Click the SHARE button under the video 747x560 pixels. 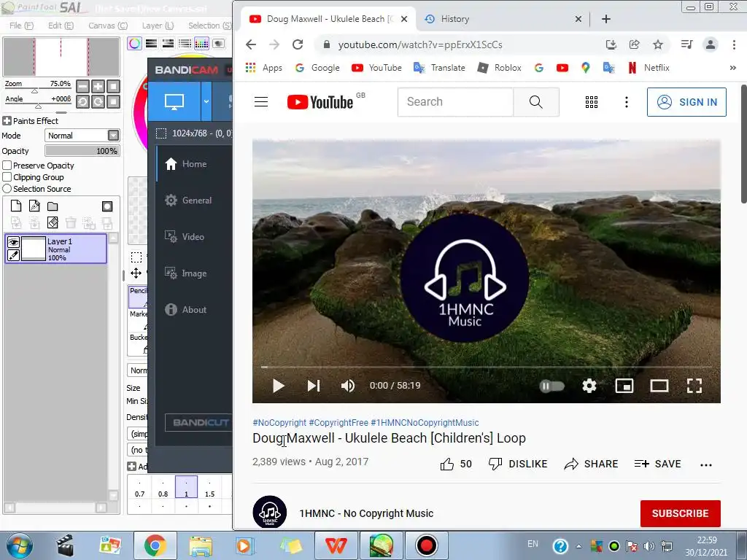click(x=591, y=464)
